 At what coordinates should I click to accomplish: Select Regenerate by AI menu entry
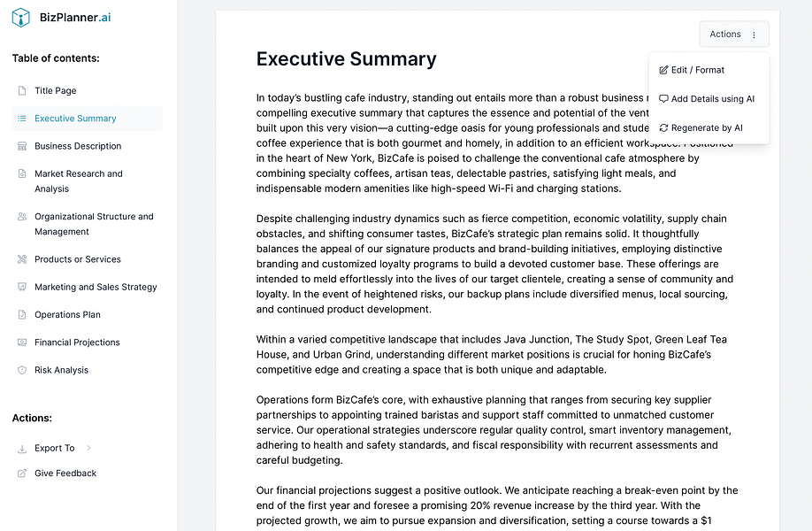pos(705,127)
